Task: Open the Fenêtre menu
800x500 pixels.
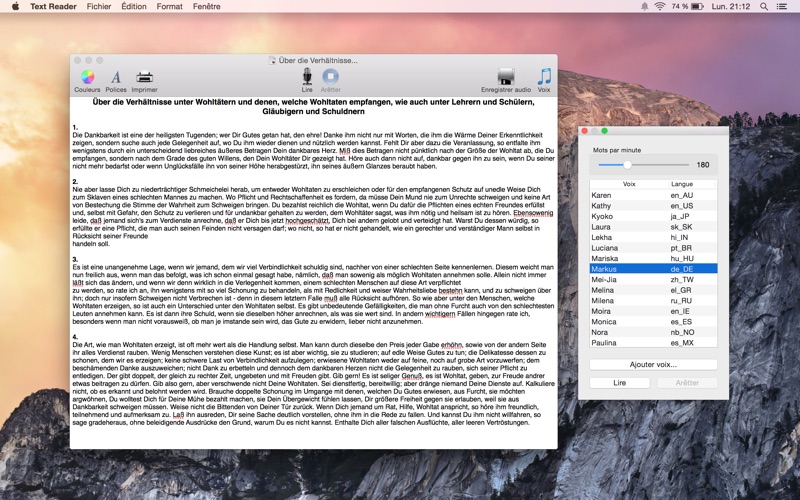Action: [207, 6]
